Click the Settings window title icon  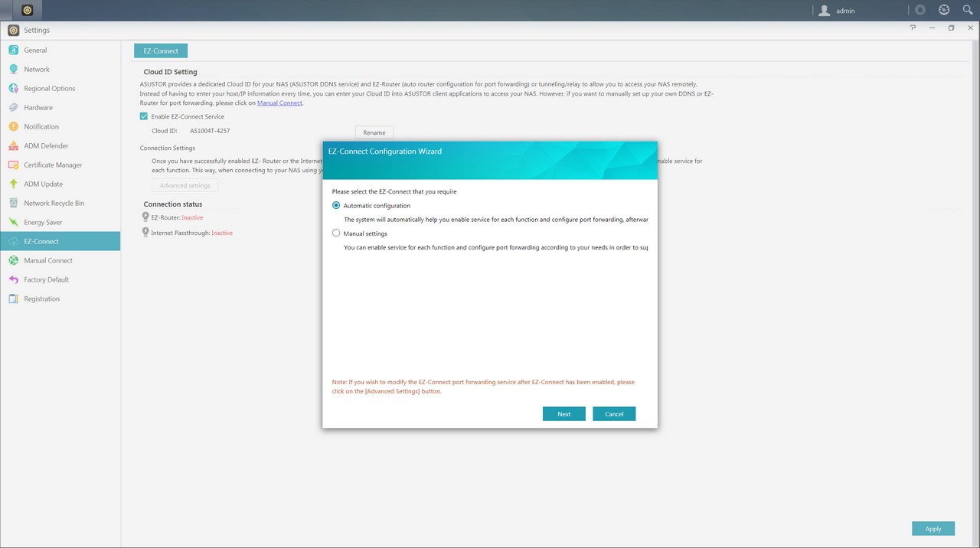point(13,30)
